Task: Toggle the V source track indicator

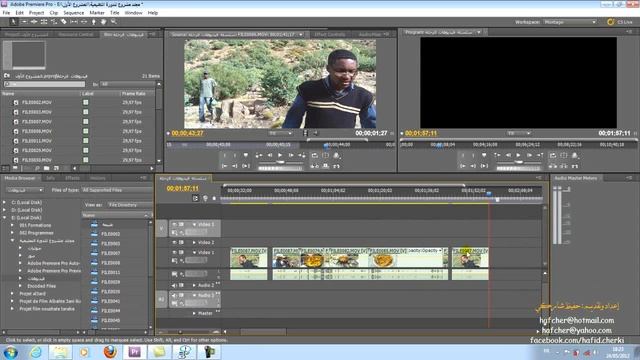Action: tap(161, 229)
